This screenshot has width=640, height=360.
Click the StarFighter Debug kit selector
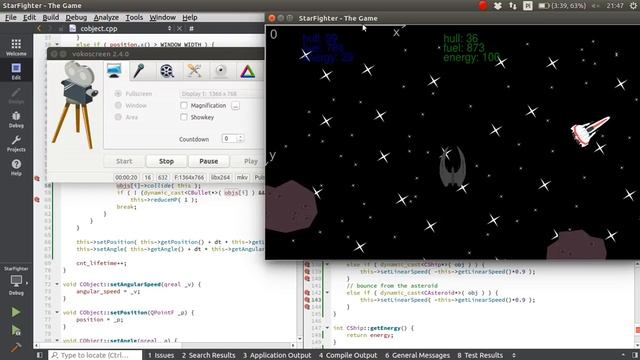(x=16, y=281)
